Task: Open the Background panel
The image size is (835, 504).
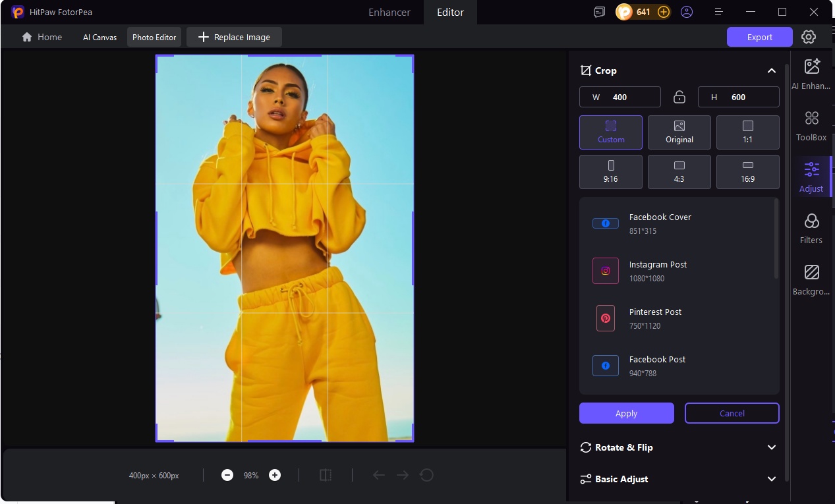Action: [x=810, y=278]
